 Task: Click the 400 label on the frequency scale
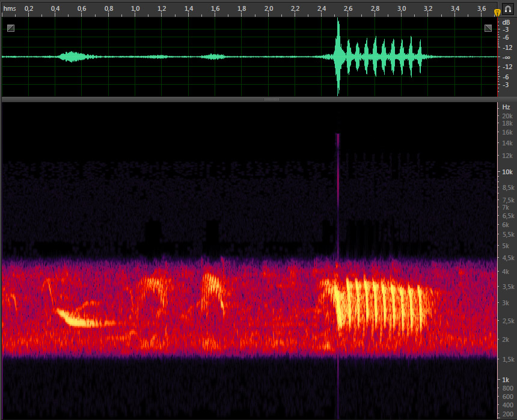click(507, 405)
